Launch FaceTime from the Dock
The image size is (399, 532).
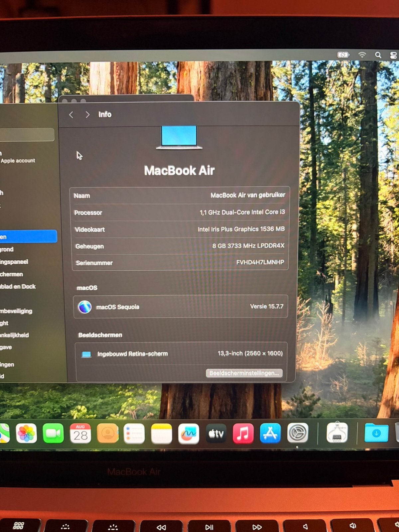click(53, 434)
